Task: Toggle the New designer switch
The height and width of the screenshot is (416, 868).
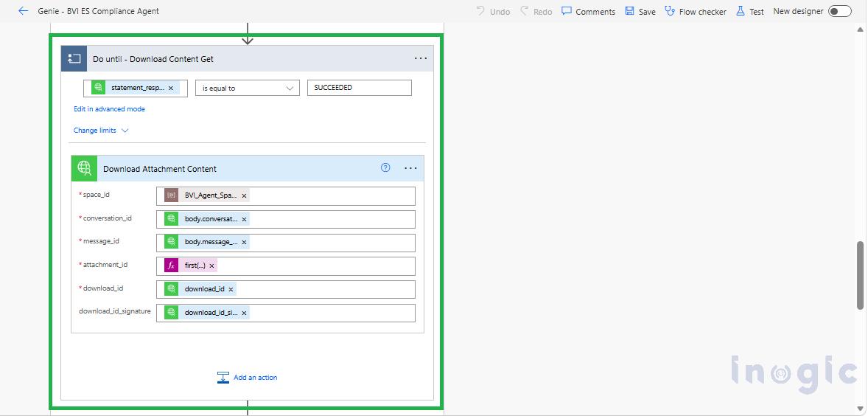Action: [839, 11]
